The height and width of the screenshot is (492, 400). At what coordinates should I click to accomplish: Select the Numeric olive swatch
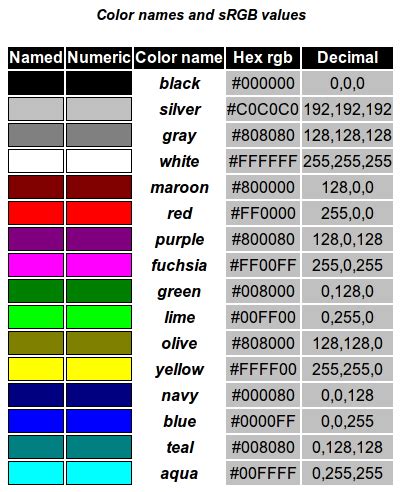click(x=99, y=343)
